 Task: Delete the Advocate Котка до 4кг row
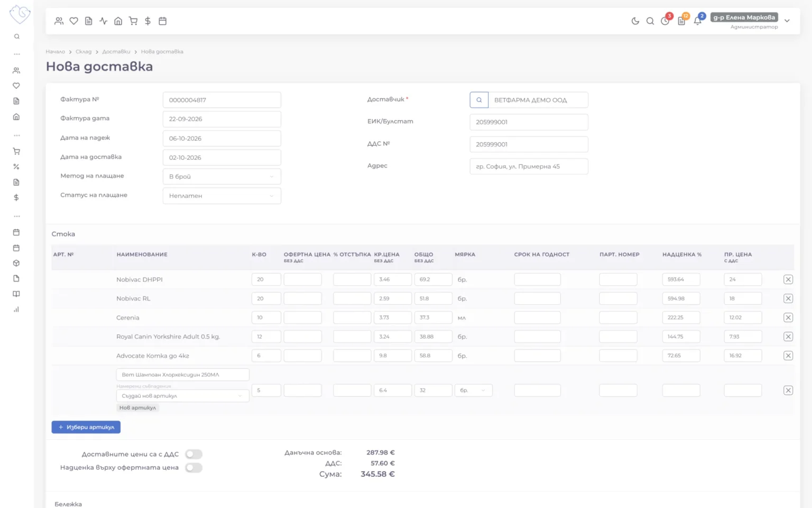[x=788, y=356]
